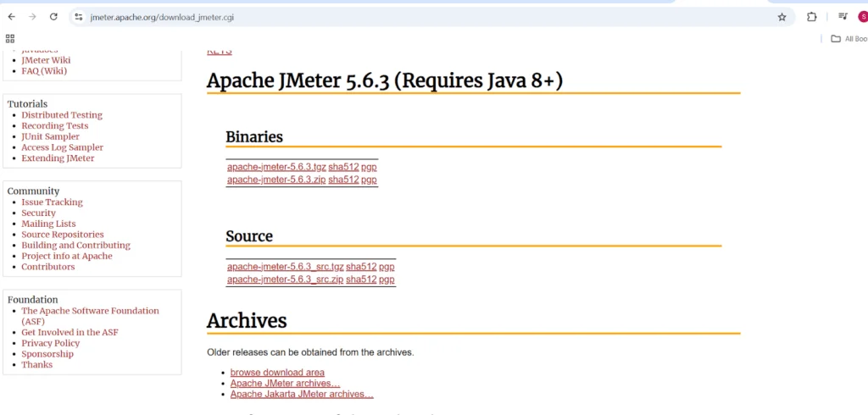
Task: Open the Contributors link
Action: 48,267
